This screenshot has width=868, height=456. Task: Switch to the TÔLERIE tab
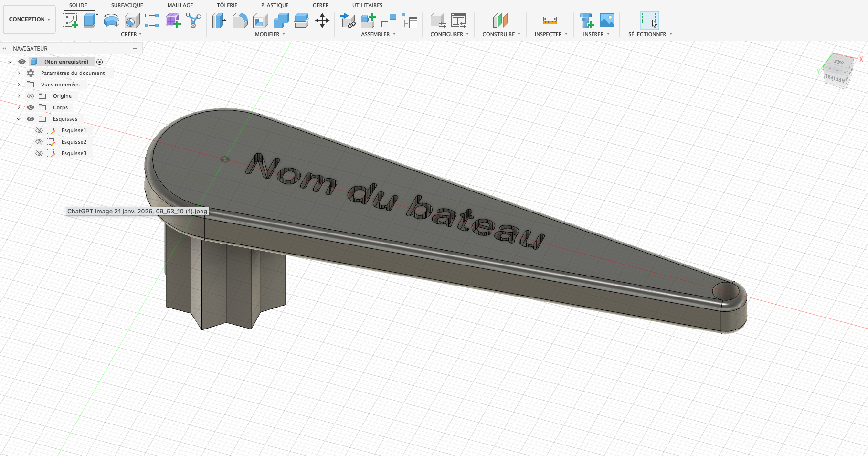tap(227, 5)
